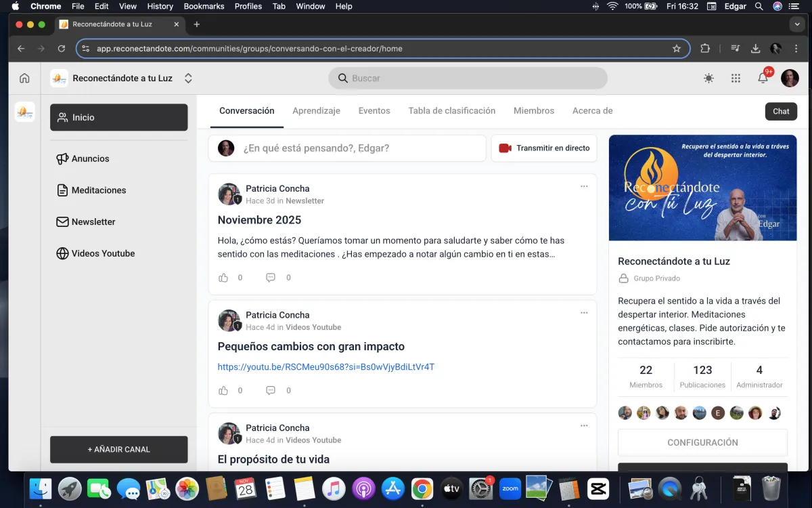Viewport: 812px width, 508px height.
Task: Like the Noviembre 2025 post
Action: (x=223, y=278)
